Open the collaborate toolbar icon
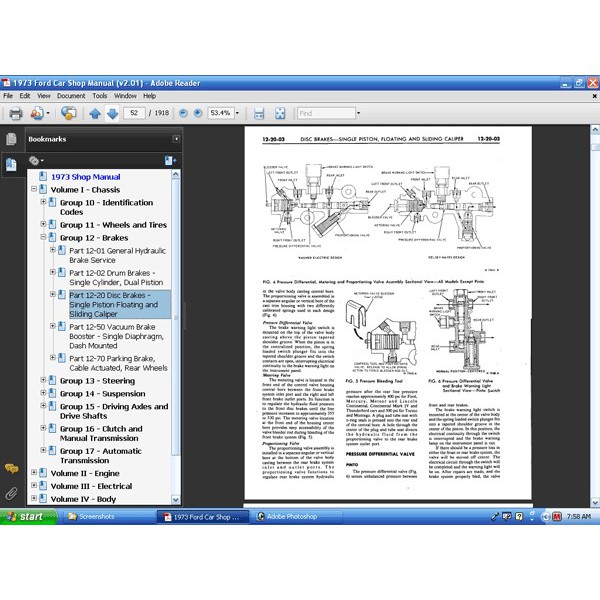600x600 pixels. coord(37,113)
